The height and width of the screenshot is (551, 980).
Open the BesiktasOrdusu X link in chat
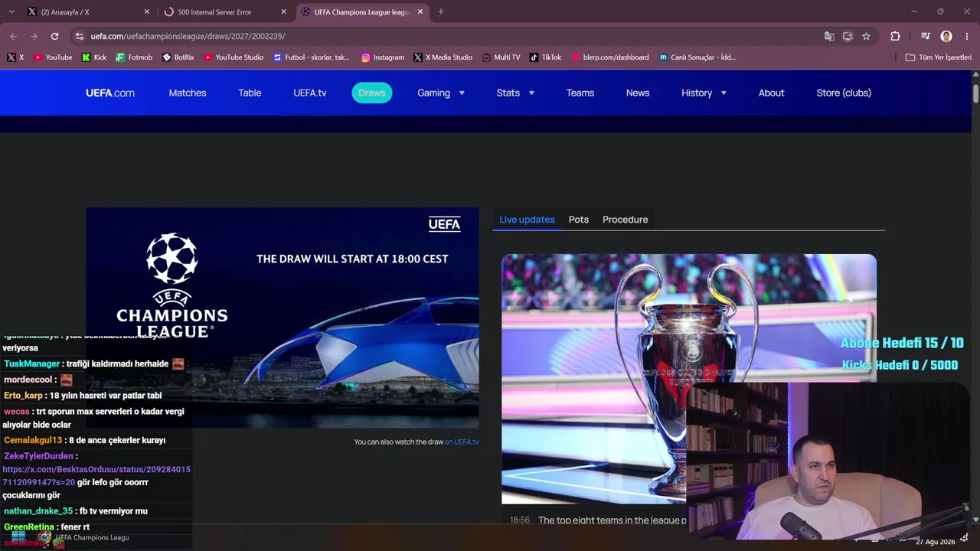click(x=96, y=476)
